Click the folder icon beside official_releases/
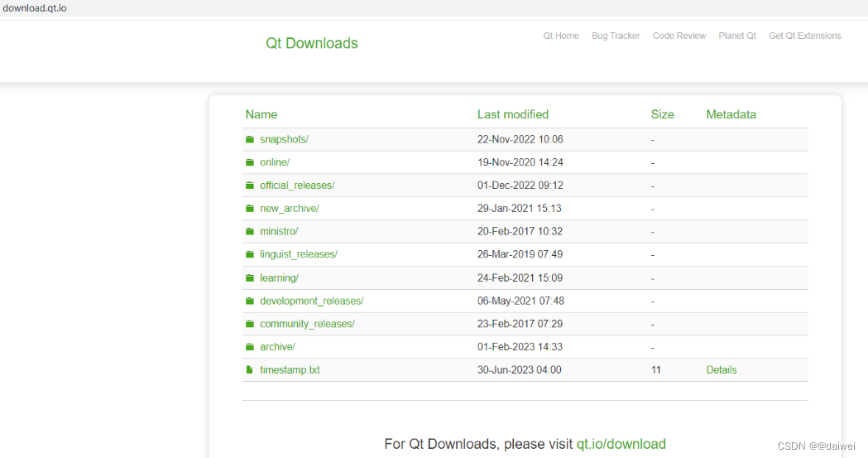Viewport: 868px width, 458px height. pos(250,186)
